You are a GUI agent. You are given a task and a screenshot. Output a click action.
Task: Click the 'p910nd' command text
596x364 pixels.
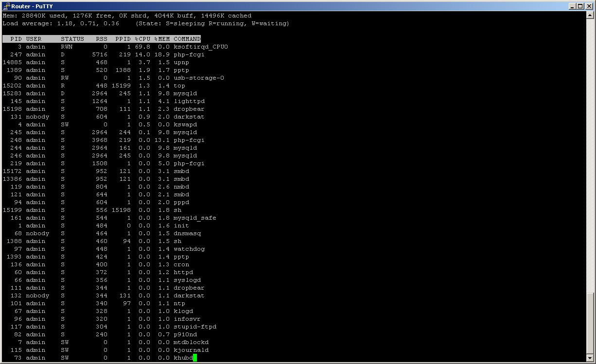point(185,334)
